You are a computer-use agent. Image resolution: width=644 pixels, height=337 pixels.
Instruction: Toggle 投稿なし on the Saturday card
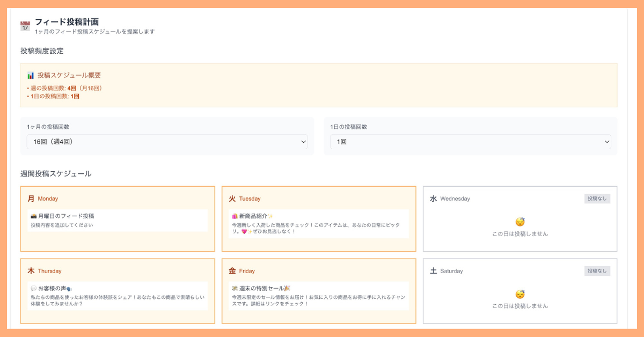click(597, 271)
